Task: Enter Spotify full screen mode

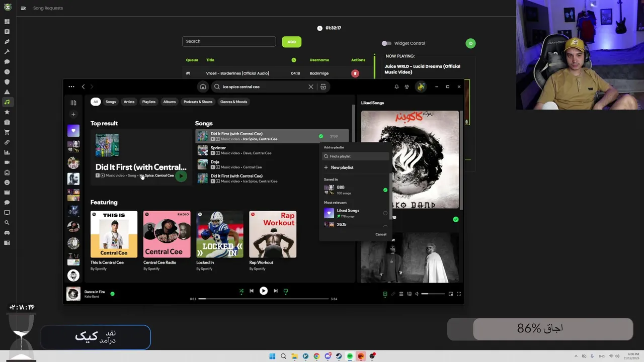Action: (459, 294)
